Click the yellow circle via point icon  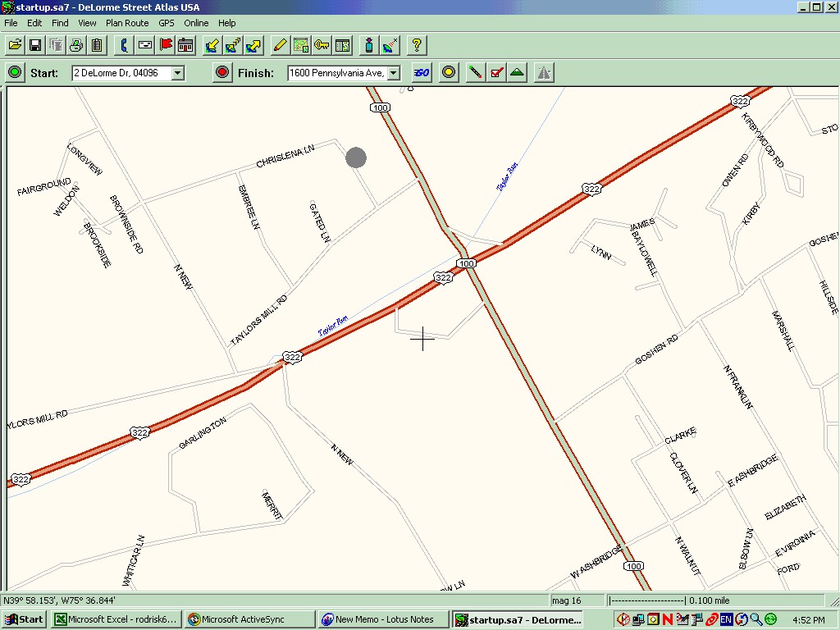click(x=449, y=72)
